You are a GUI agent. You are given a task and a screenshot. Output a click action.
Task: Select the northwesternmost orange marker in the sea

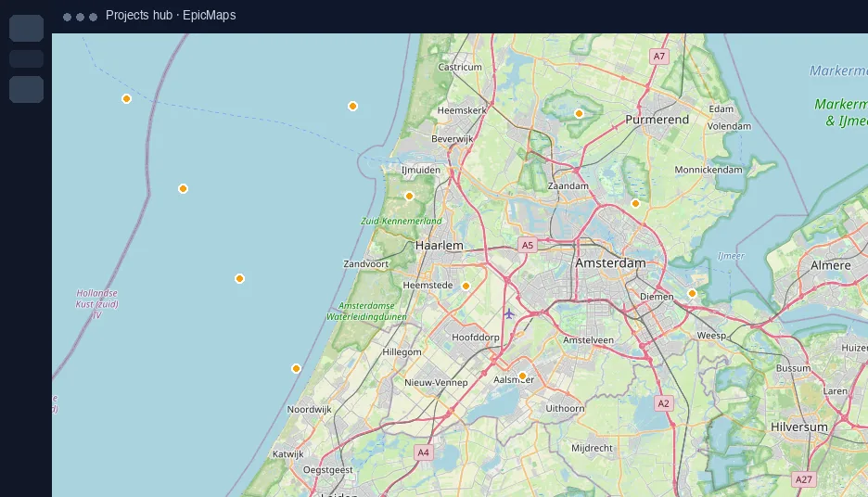click(x=126, y=99)
